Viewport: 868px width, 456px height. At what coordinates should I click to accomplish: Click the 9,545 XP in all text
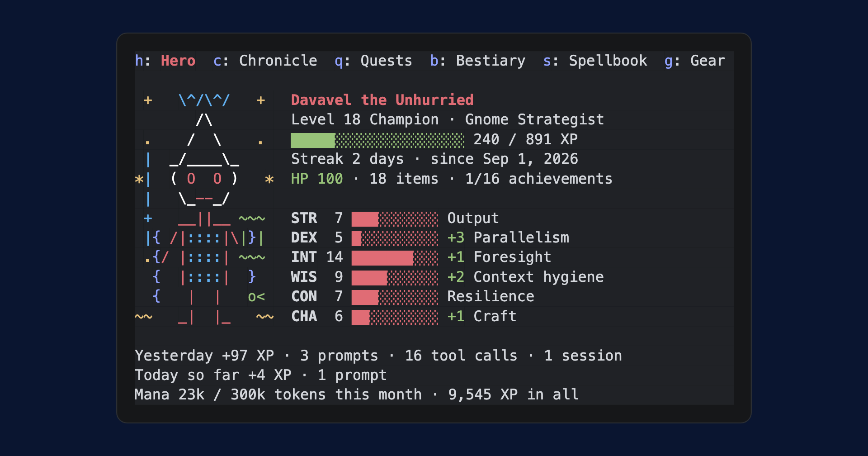tap(513, 394)
